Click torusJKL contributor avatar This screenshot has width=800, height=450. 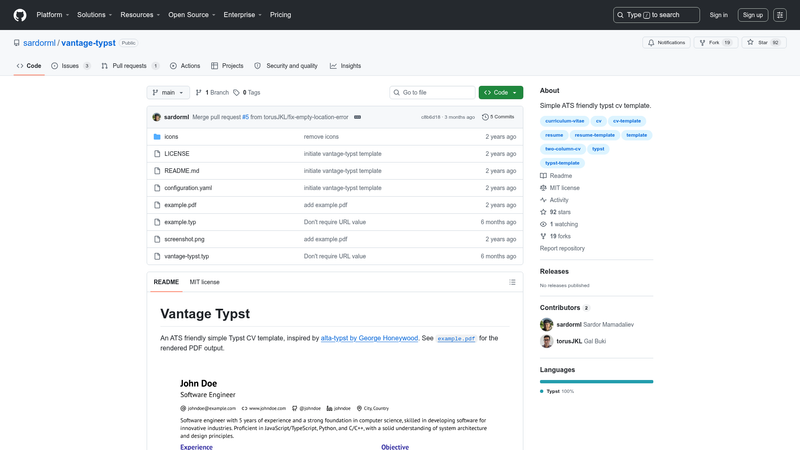546,341
